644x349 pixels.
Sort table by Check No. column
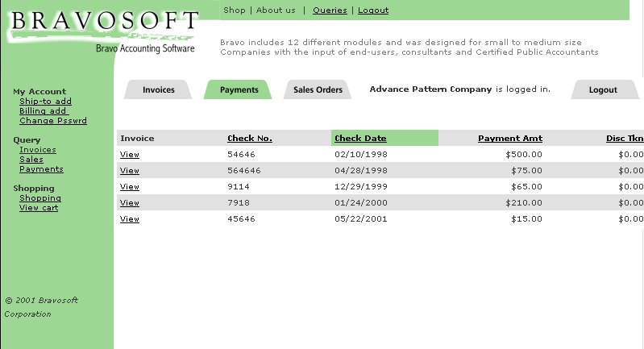[249, 139]
